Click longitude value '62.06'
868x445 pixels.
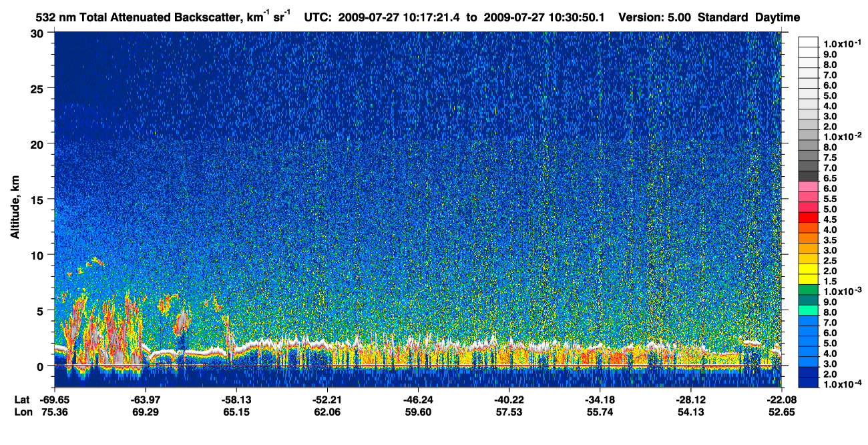pyautogui.click(x=327, y=413)
